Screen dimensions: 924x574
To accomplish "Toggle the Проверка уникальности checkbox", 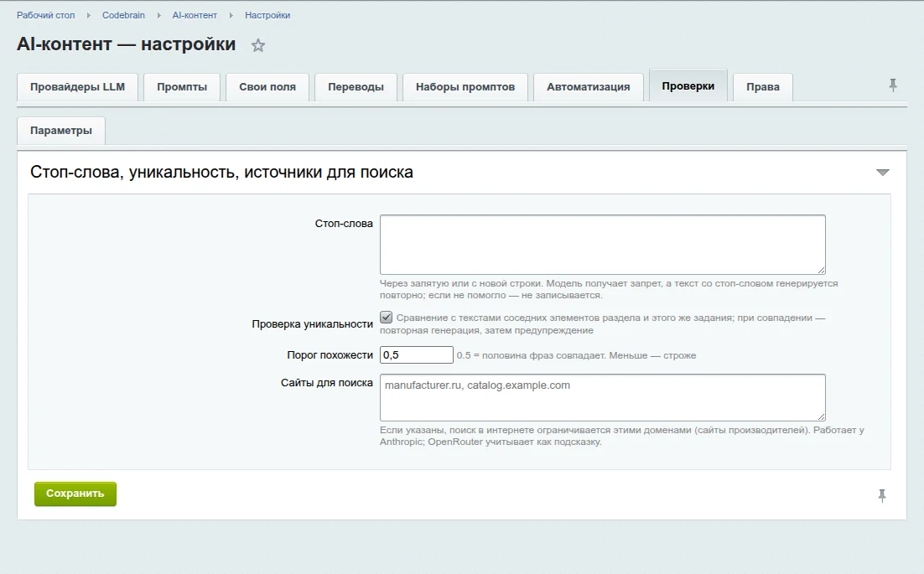I will point(386,318).
